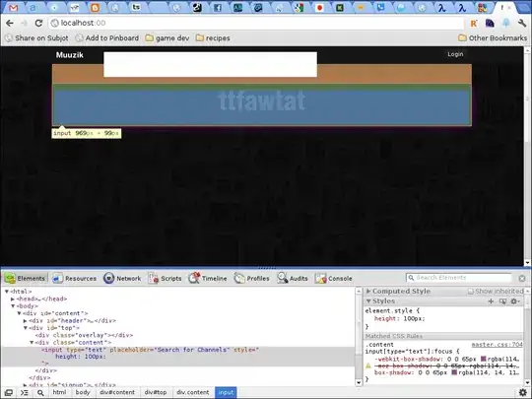Open the Audits panel
532x399 pixels.
pyautogui.click(x=293, y=278)
